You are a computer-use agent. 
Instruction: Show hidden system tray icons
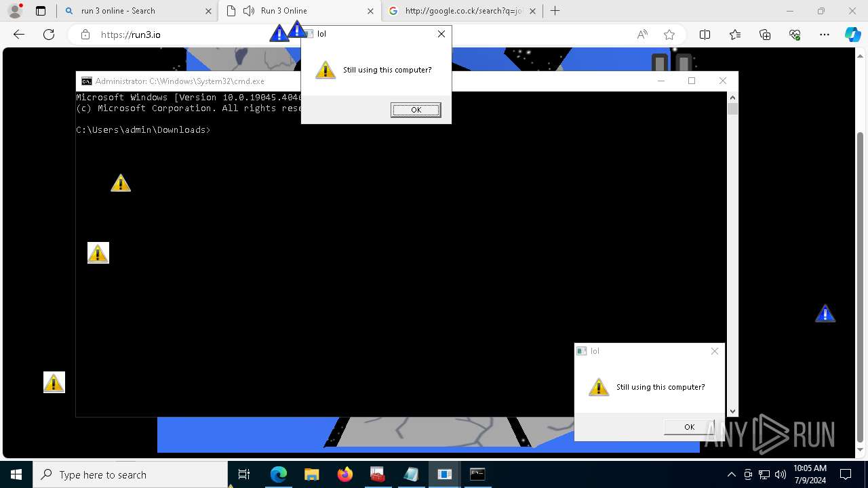[731, 474]
